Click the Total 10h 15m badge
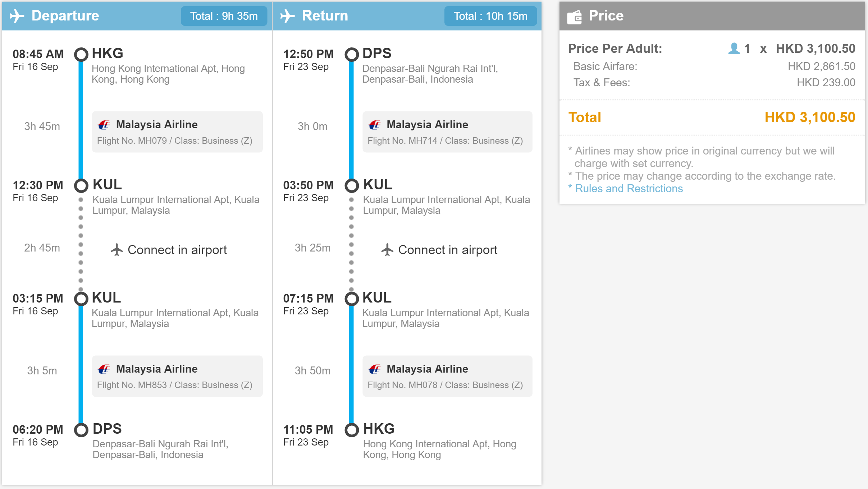This screenshot has width=868, height=489. [x=490, y=16]
